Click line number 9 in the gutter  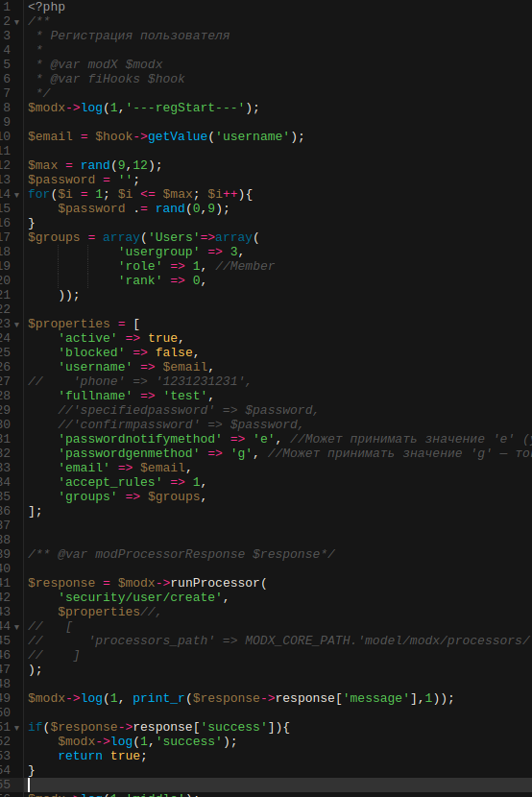(x=6, y=122)
